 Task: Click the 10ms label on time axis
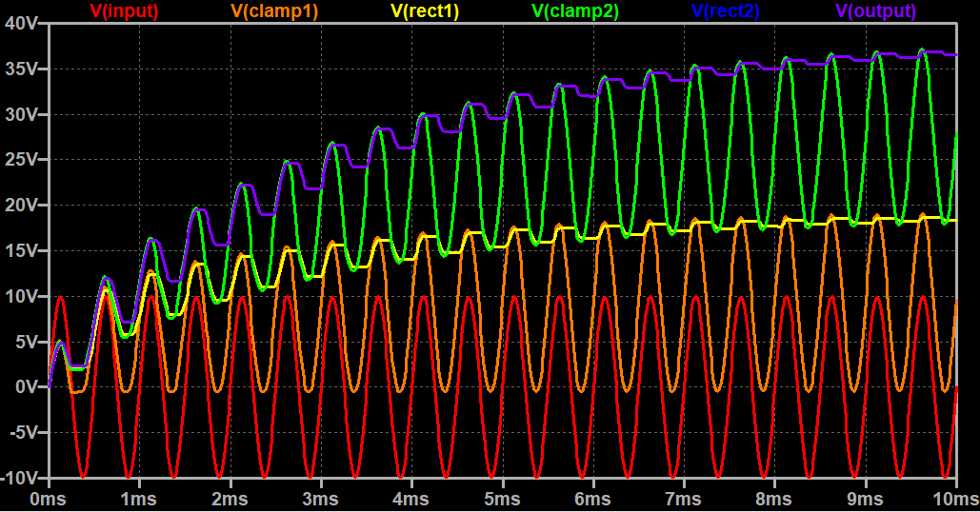coord(952,500)
